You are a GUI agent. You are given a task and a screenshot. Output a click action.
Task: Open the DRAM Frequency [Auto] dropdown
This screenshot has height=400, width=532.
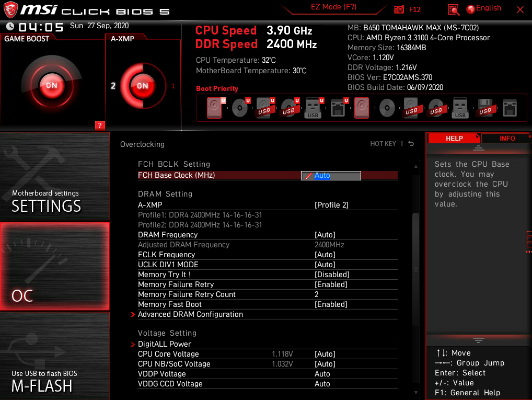point(325,235)
